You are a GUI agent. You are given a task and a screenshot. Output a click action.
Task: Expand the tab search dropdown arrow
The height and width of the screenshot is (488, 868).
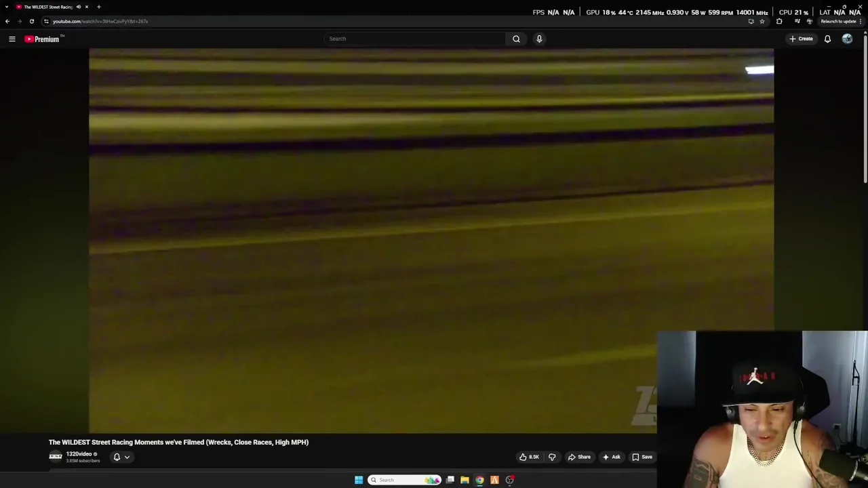coord(5,7)
